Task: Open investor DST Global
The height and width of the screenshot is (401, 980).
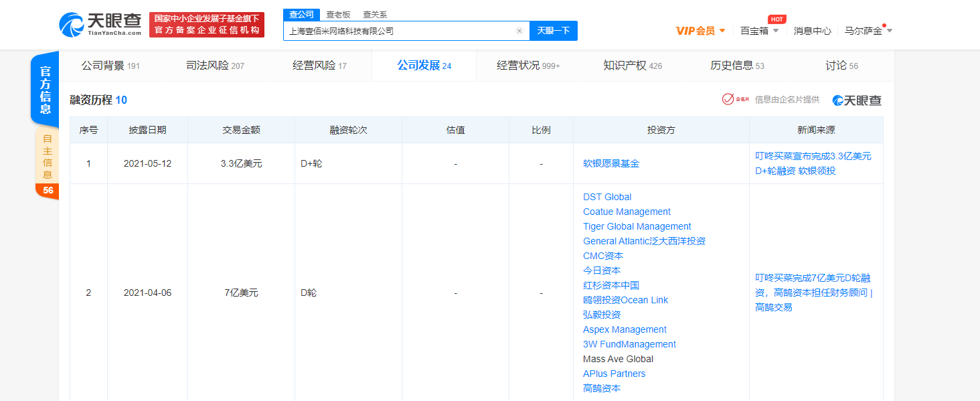Action: (607, 197)
